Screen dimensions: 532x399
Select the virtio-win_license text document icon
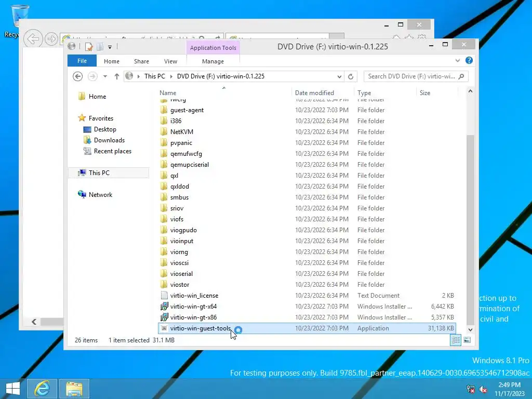click(x=164, y=295)
